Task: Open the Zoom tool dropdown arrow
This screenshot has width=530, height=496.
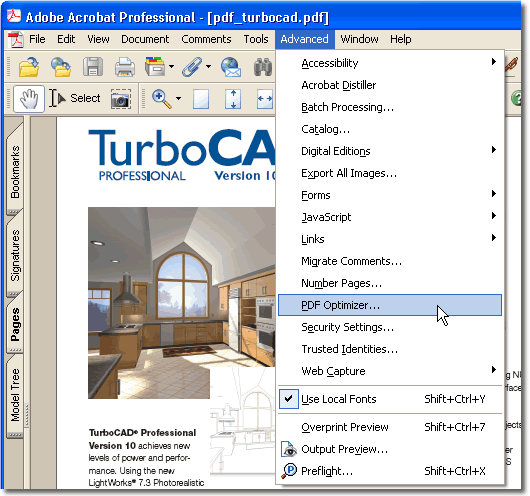Action: click(178, 99)
